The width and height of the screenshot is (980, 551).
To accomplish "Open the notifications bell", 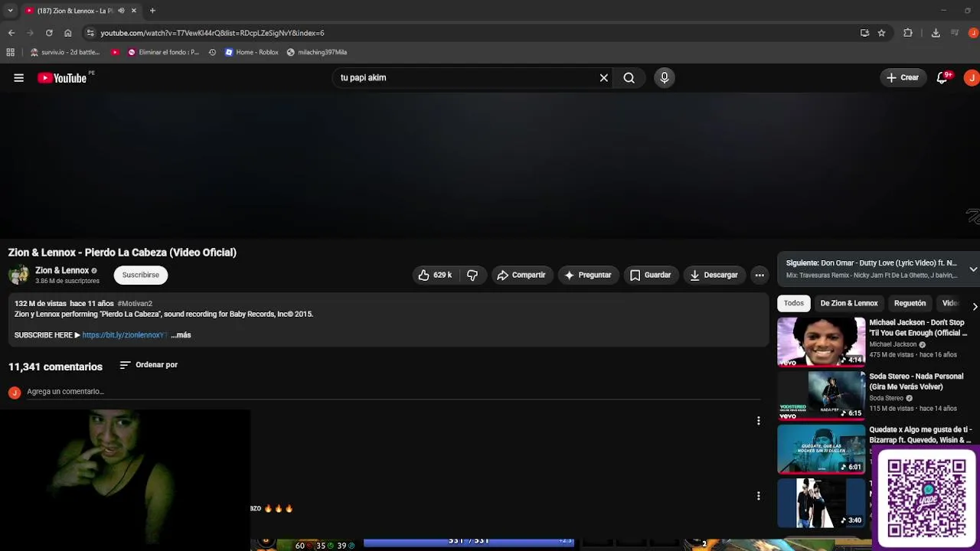I will (x=942, y=78).
